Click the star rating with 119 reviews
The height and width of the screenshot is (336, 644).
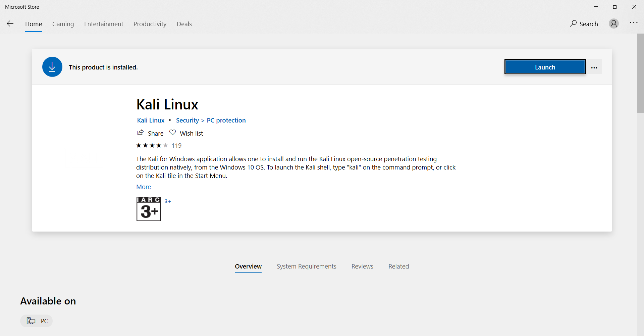[x=159, y=145]
